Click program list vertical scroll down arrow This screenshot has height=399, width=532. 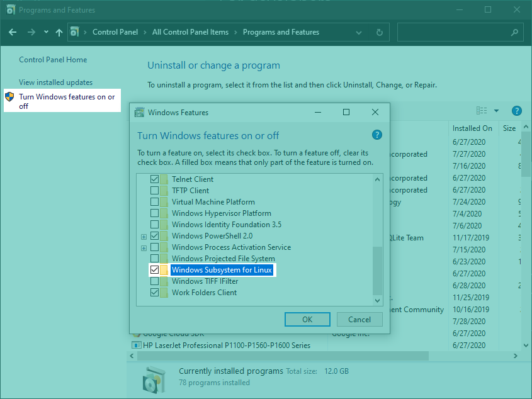pyautogui.click(x=526, y=346)
